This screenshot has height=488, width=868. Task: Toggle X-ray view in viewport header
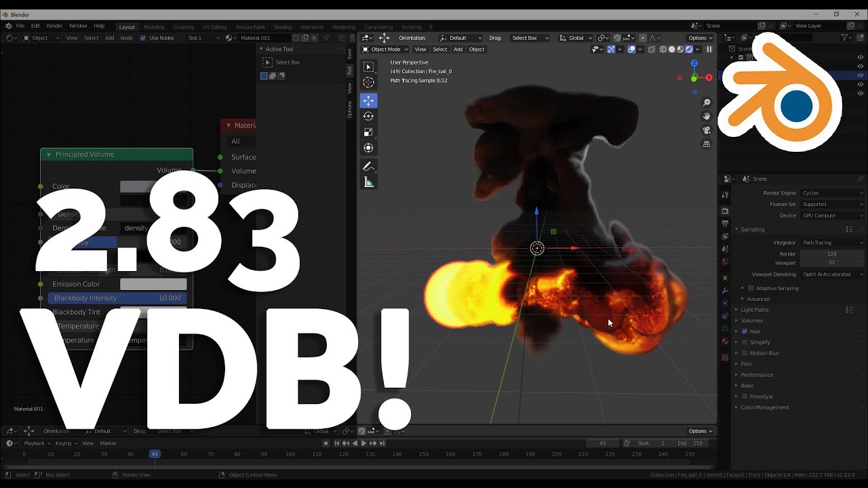pos(652,49)
